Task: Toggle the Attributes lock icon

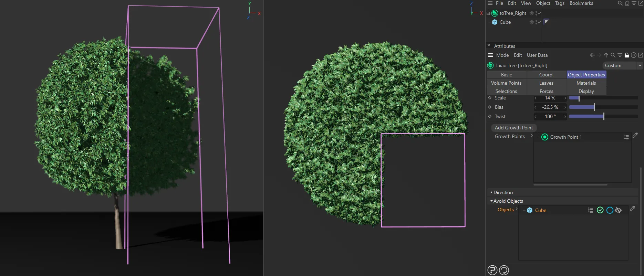Action: coord(627,55)
